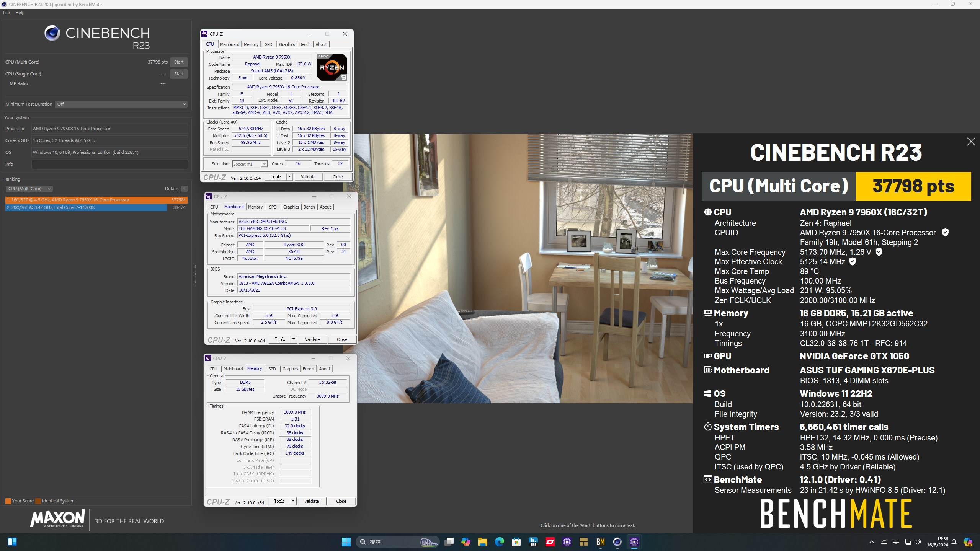
Task: Open Copilot preview icon at the taskbar end
Action: pos(968,541)
